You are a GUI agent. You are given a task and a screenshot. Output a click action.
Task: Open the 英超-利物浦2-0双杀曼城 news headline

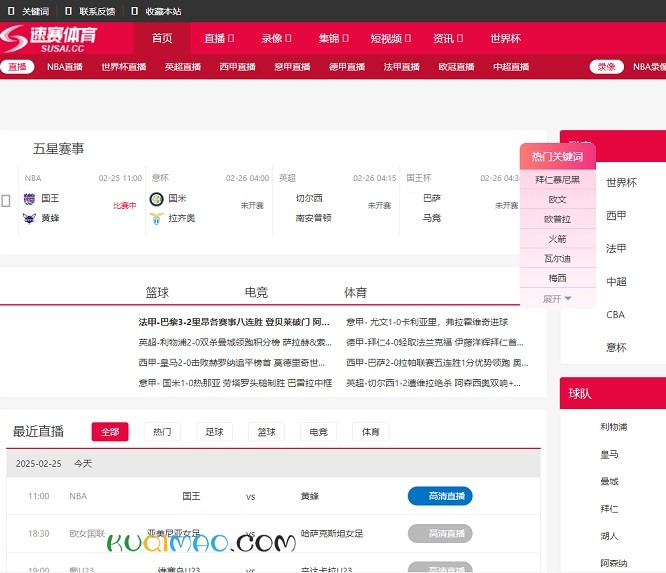pos(235,342)
